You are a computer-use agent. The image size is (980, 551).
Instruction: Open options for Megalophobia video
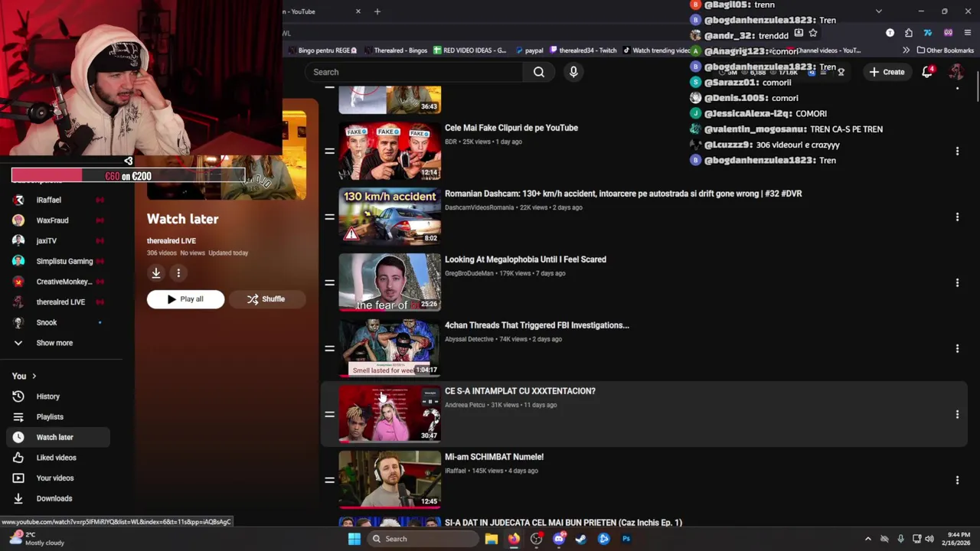point(957,283)
